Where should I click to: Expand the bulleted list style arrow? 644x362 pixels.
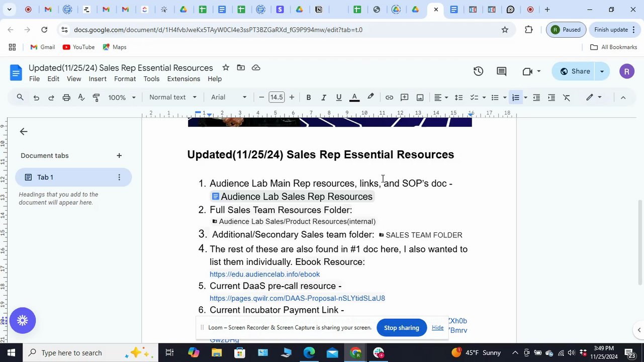(505, 98)
